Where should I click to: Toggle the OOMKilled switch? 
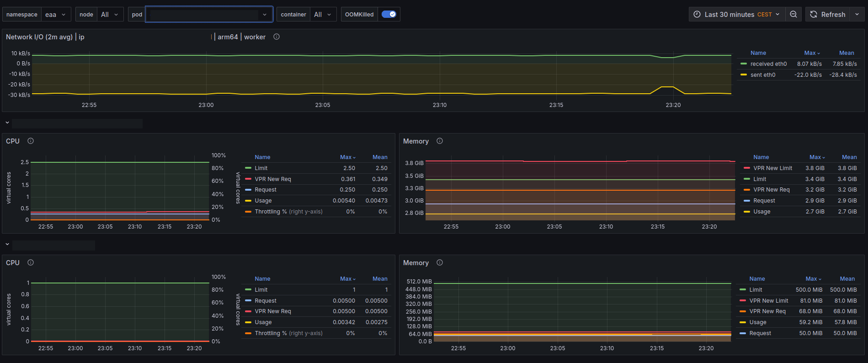coord(389,14)
